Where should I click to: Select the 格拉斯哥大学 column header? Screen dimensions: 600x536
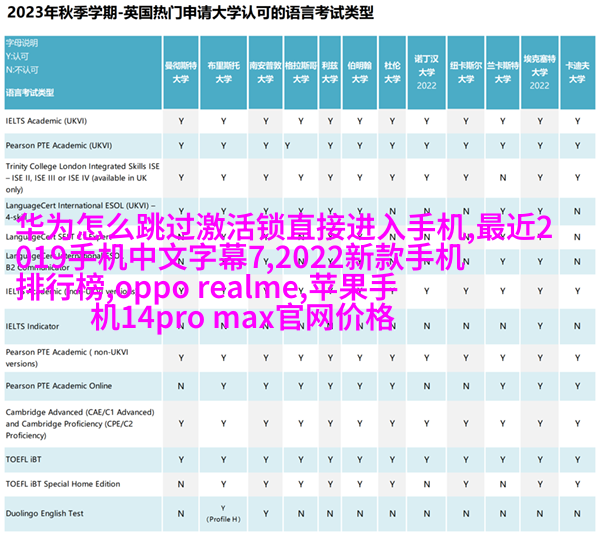click(x=301, y=72)
